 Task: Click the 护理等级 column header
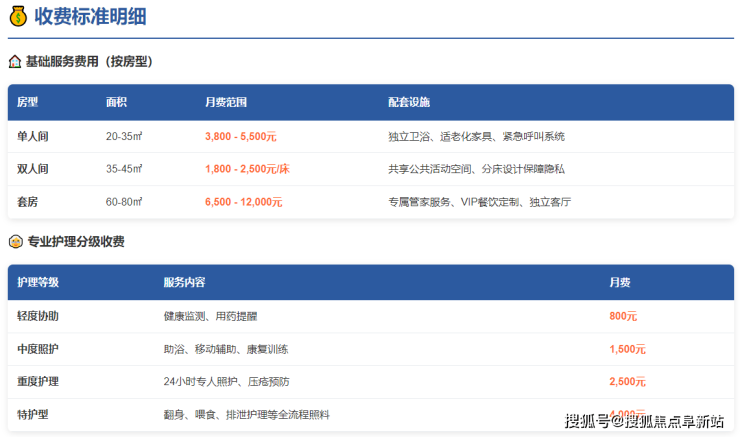click(38, 283)
